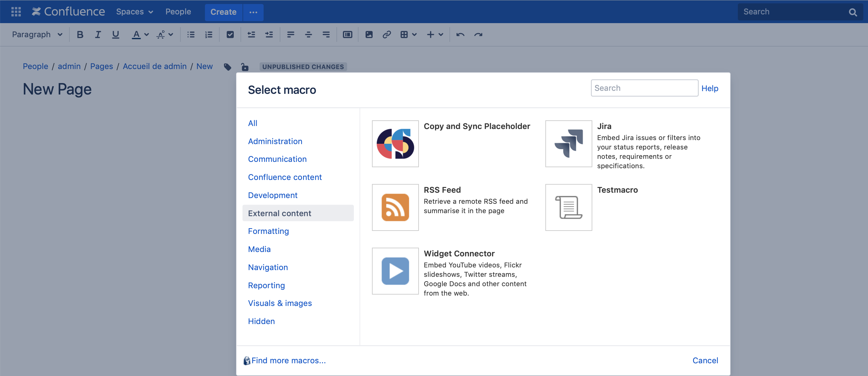Expand the Spaces navigation dropdown
This screenshot has height=376, width=868.
coord(134,11)
